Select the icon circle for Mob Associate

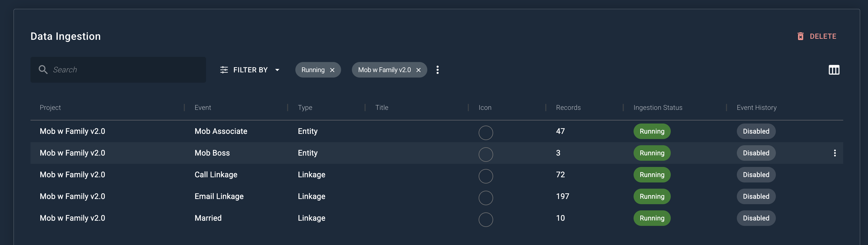pyautogui.click(x=486, y=133)
